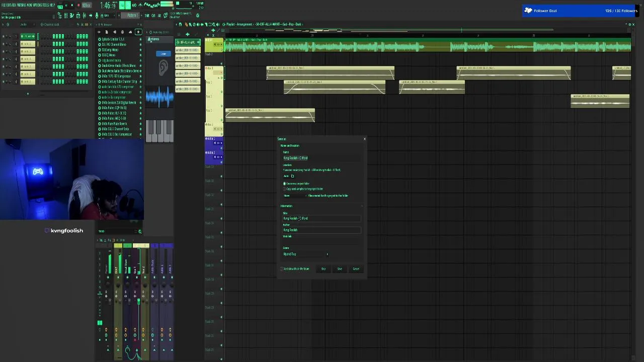Select the Slip tool in playlist toolbar
Screen dimensions: 644x362
pyautogui.click(x=202, y=24)
